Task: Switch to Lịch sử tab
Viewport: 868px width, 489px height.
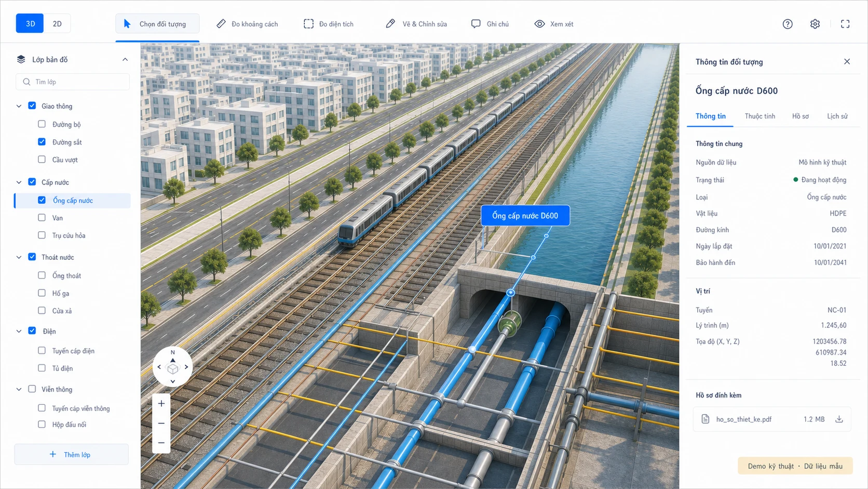Action: [837, 116]
